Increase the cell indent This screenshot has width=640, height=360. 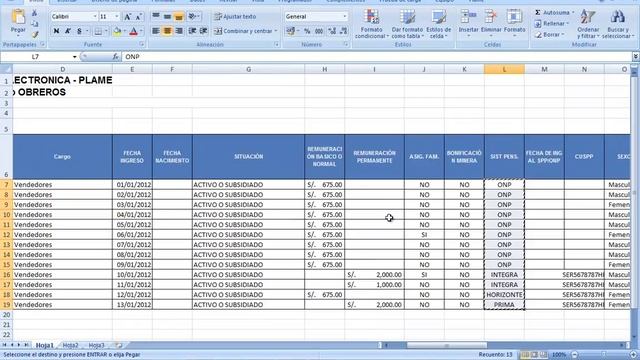[x=203, y=31]
